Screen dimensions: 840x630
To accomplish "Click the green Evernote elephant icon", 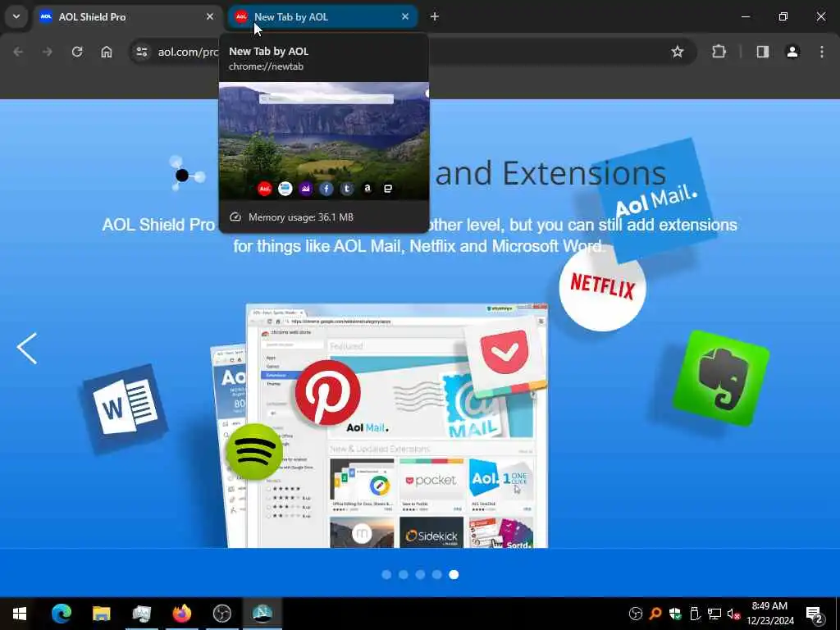I will 722,378.
